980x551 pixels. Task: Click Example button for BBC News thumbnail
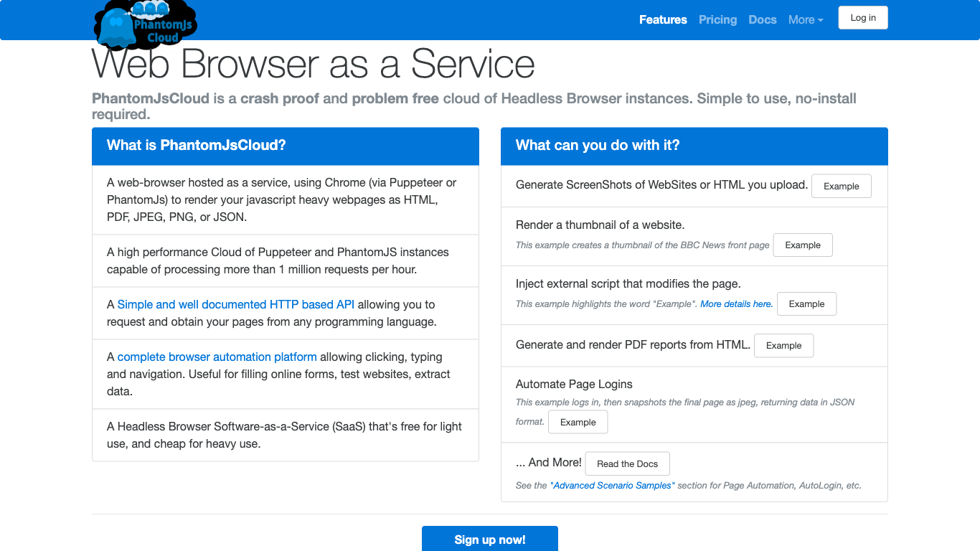[803, 245]
